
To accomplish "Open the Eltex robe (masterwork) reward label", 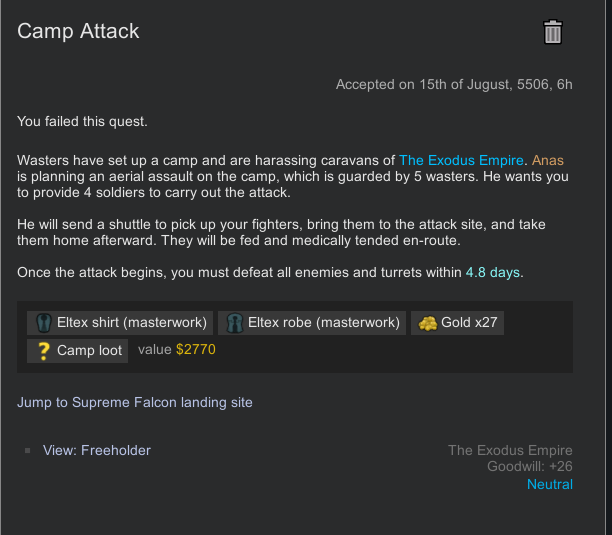I will click(x=323, y=323).
